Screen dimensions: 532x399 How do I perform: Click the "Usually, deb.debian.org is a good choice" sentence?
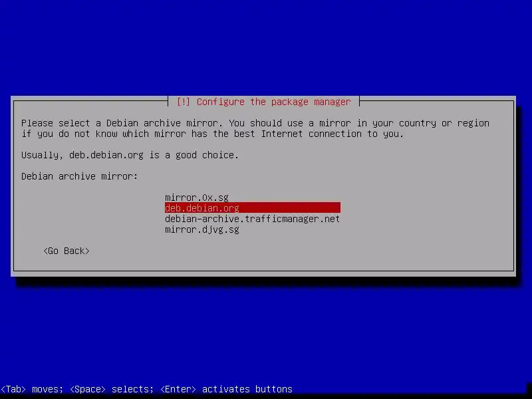(x=130, y=155)
